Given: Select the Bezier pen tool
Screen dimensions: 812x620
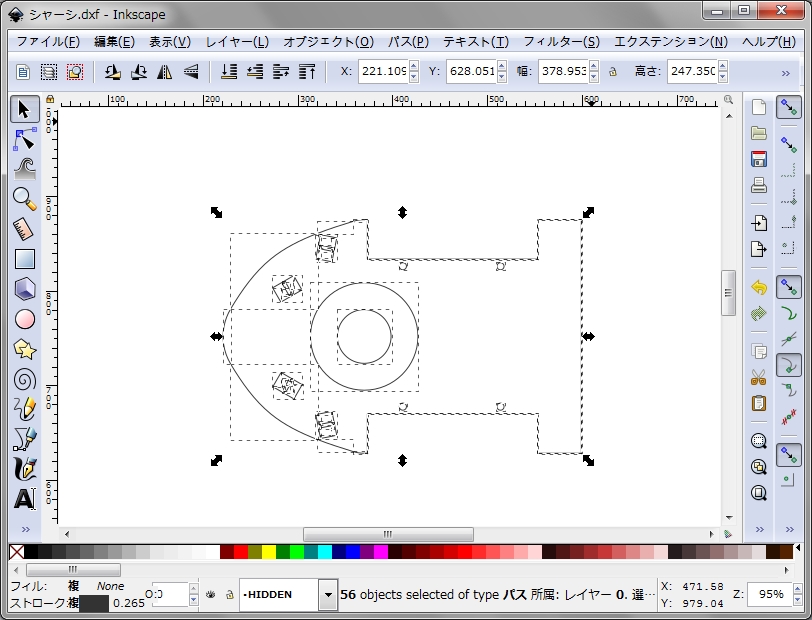Looking at the screenshot, I should pos(24,439).
